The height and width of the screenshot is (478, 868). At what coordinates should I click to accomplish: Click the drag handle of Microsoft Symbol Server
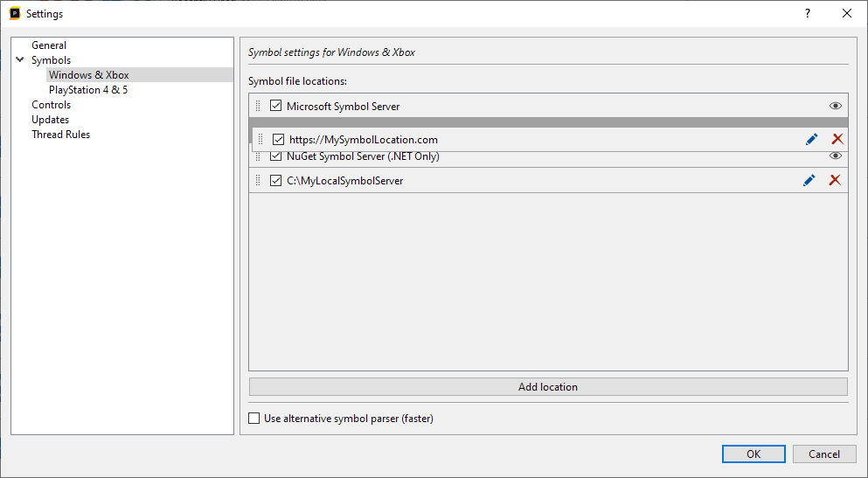pyautogui.click(x=258, y=106)
